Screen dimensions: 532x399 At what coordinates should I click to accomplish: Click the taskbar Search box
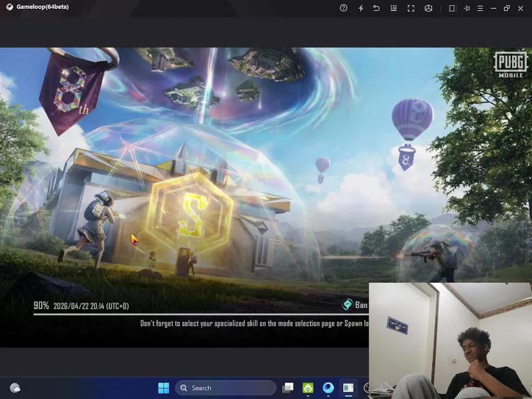coord(226,388)
